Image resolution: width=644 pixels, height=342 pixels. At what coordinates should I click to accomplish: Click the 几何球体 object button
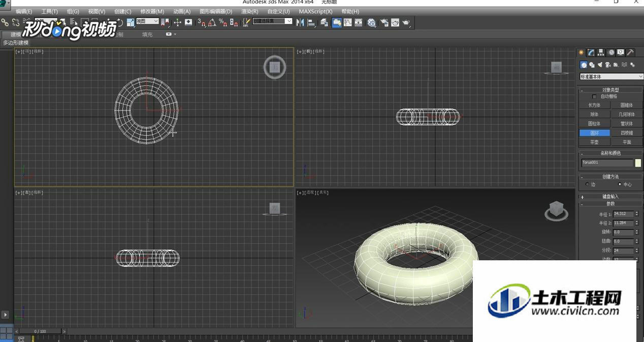pyautogui.click(x=627, y=114)
